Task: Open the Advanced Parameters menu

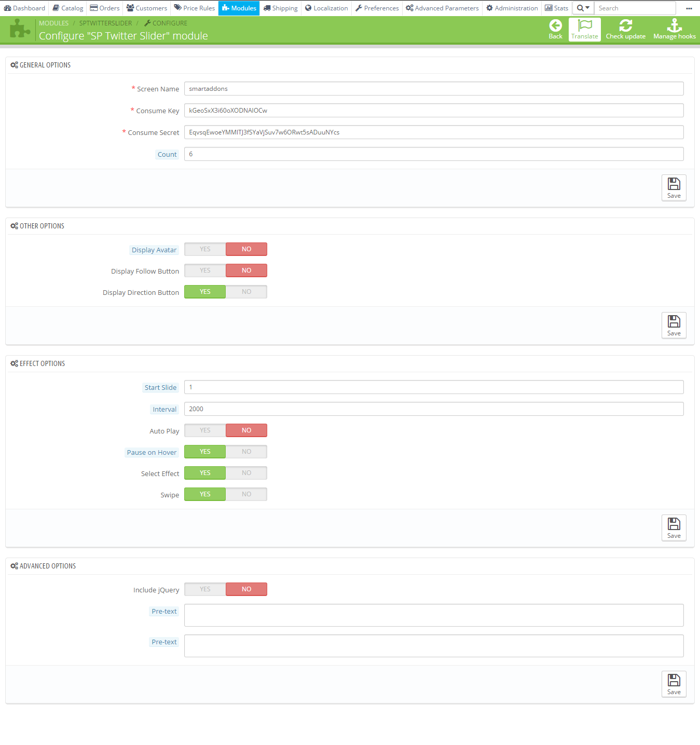Action: [443, 8]
